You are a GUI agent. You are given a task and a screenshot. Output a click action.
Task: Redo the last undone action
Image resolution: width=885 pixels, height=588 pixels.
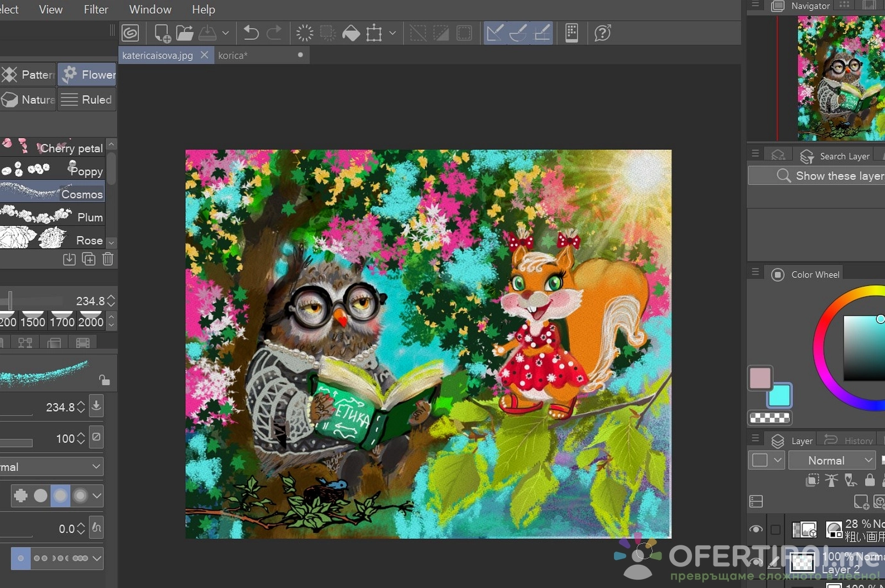point(274,33)
